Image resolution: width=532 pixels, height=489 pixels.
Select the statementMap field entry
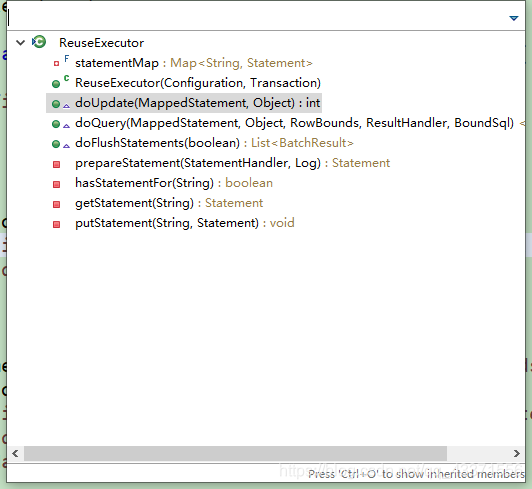194,63
